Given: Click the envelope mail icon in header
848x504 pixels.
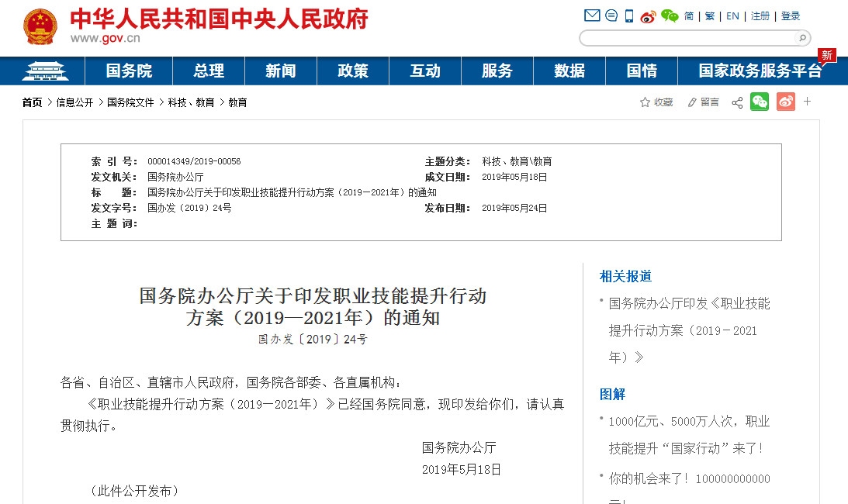Looking at the screenshot, I should (x=592, y=16).
